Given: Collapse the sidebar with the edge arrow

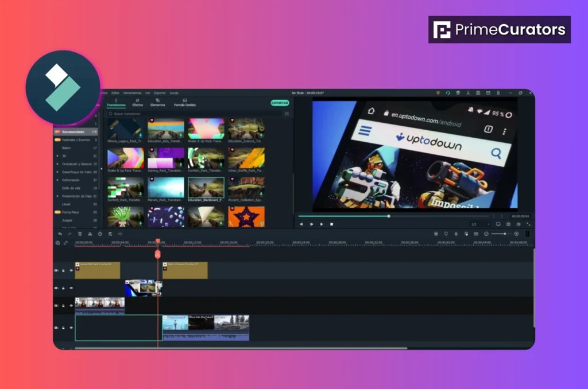Looking at the screenshot, I should tap(102, 169).
